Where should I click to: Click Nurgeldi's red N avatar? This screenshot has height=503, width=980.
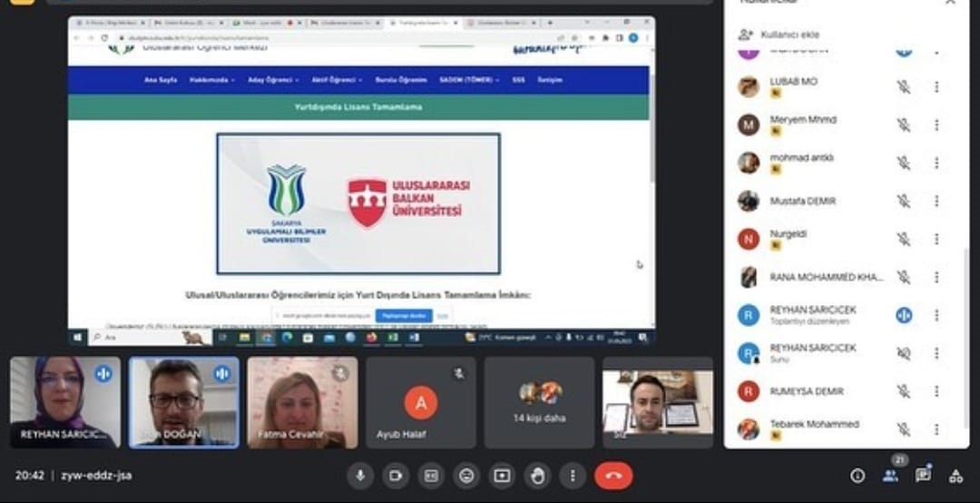748,239
